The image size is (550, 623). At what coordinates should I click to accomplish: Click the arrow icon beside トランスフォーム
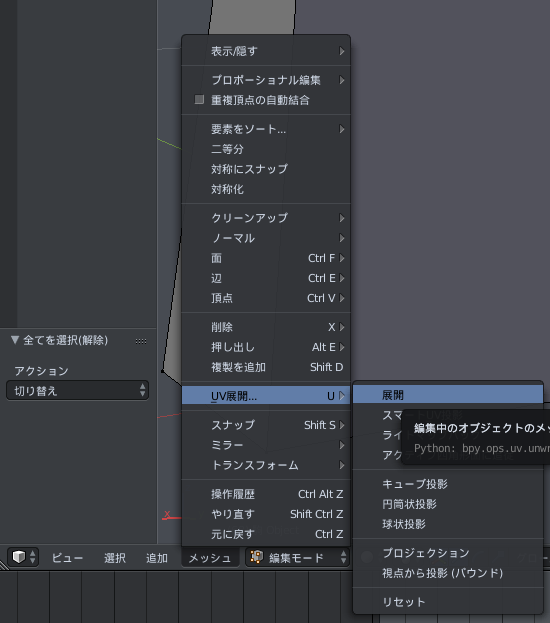click(x=341, y=465)
